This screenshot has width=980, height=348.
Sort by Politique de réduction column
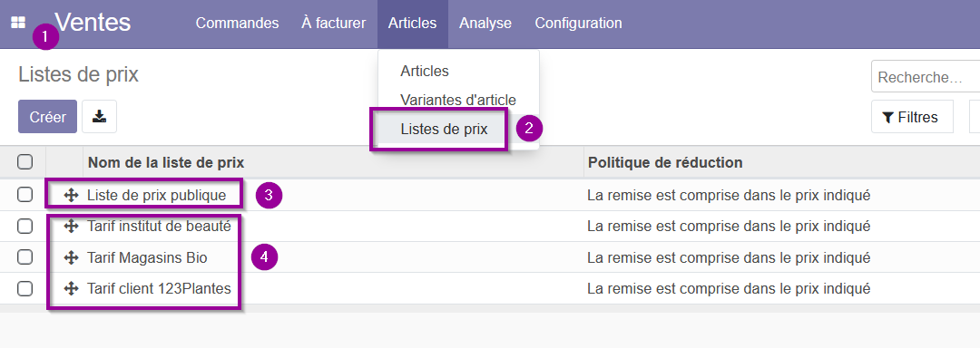[x=665, y=163]
